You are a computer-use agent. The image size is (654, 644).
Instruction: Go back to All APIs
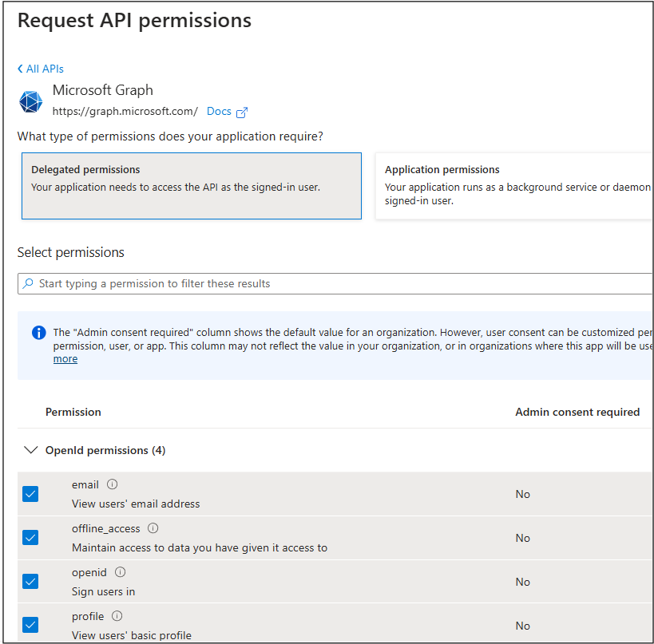pyautogui.click(x=41, y=69)
